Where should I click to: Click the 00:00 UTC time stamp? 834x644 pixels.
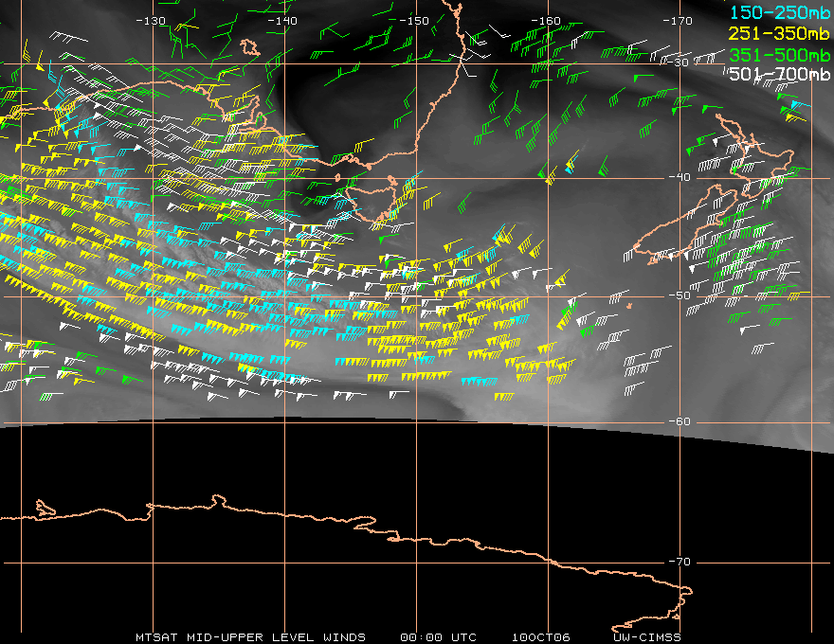[x=438, y=637]
